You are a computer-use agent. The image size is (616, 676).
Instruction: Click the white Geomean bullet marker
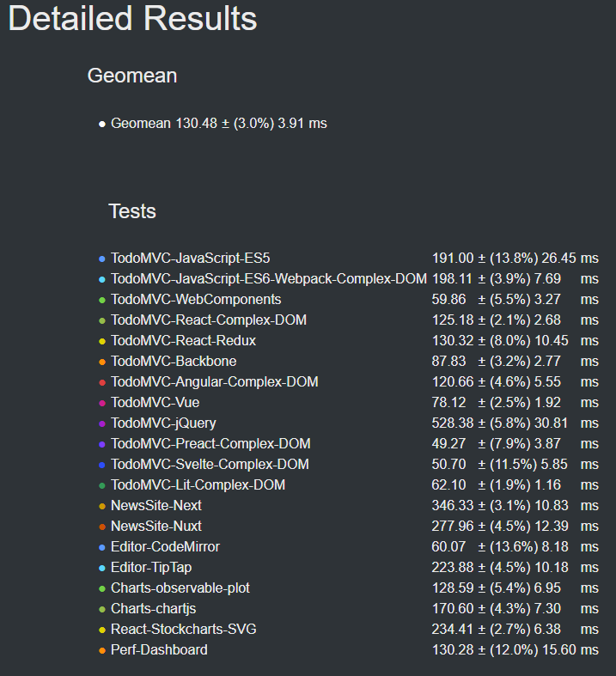click(102, 125)
